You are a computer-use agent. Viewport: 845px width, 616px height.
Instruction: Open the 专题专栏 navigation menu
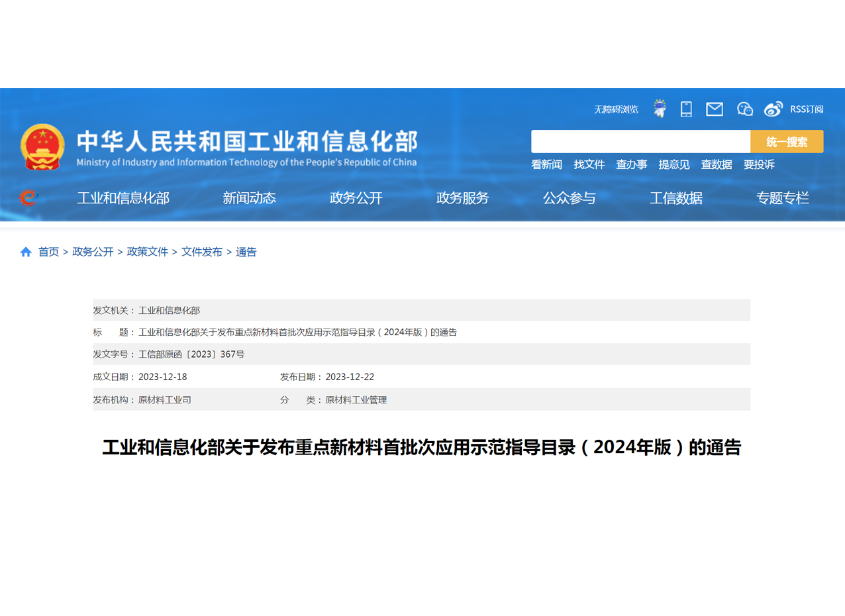tap(783, 198)
